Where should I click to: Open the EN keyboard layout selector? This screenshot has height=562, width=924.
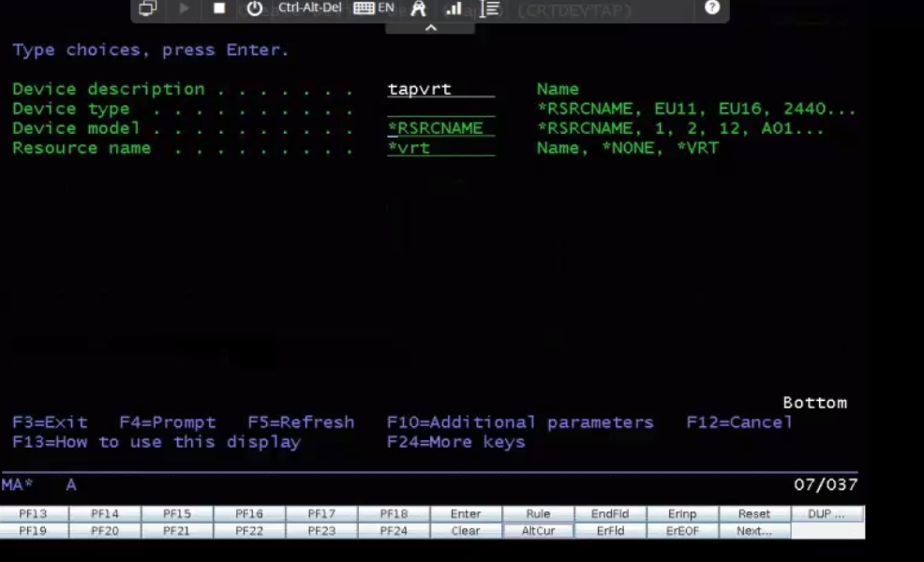[374, 7]
